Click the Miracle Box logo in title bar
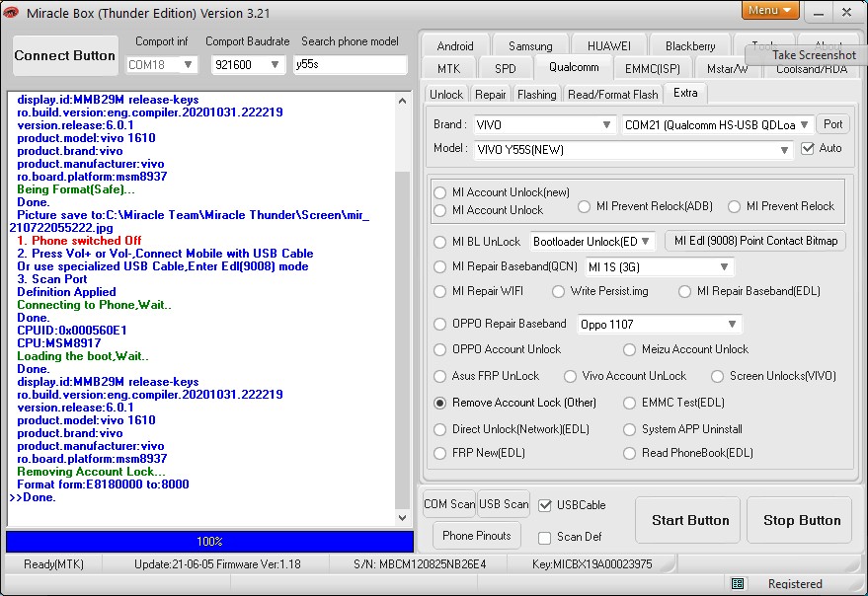The height and width of the screenshot is (596, 868). click(10, 12)
